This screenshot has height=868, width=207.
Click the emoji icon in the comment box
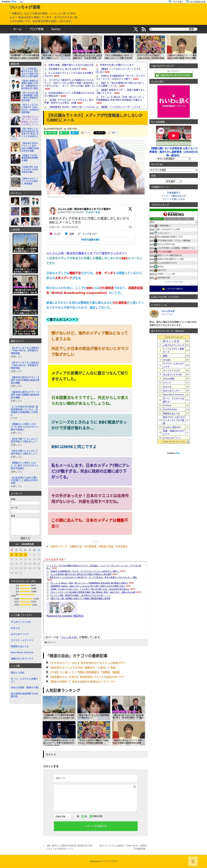[135, 787]
